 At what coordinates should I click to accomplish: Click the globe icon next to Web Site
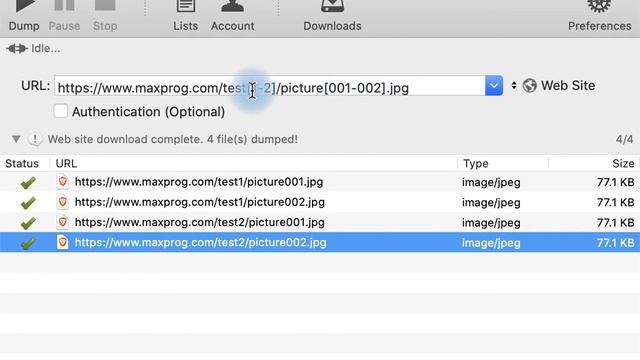tap(529, 86)
